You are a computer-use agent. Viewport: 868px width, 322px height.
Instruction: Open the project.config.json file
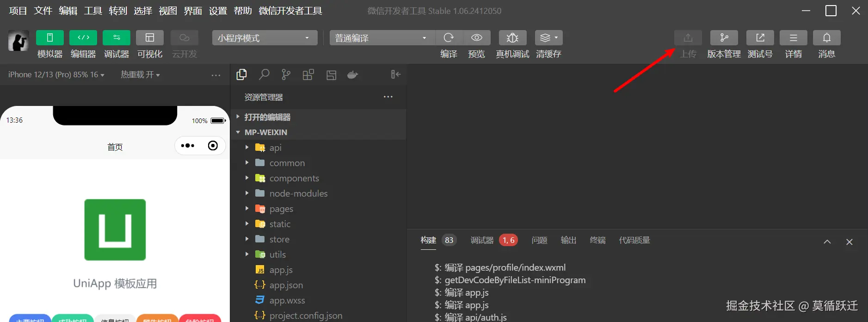pyautogui.click(x=318, y=315)
